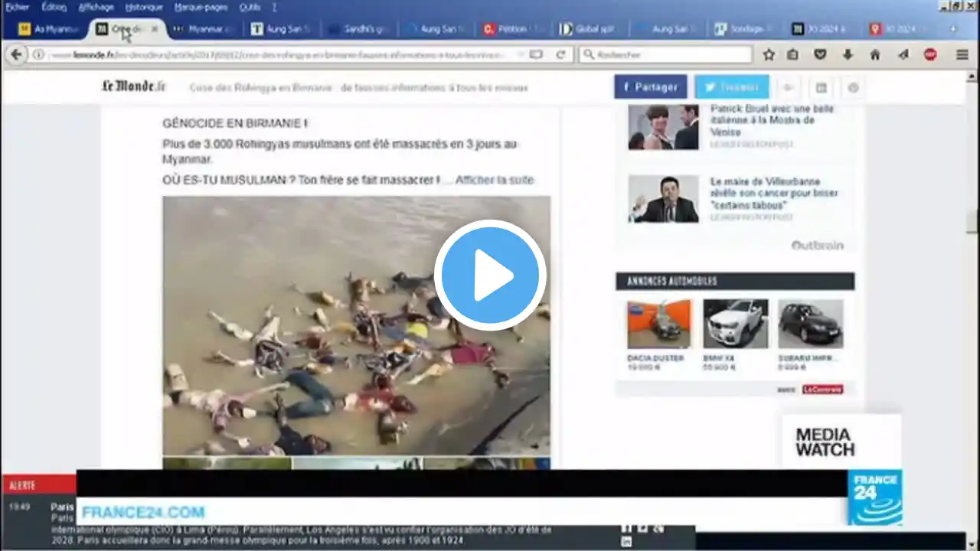Open the Patrick Bruel article link
The width and height of the screenshot is (980, 551).
(772, 121)
